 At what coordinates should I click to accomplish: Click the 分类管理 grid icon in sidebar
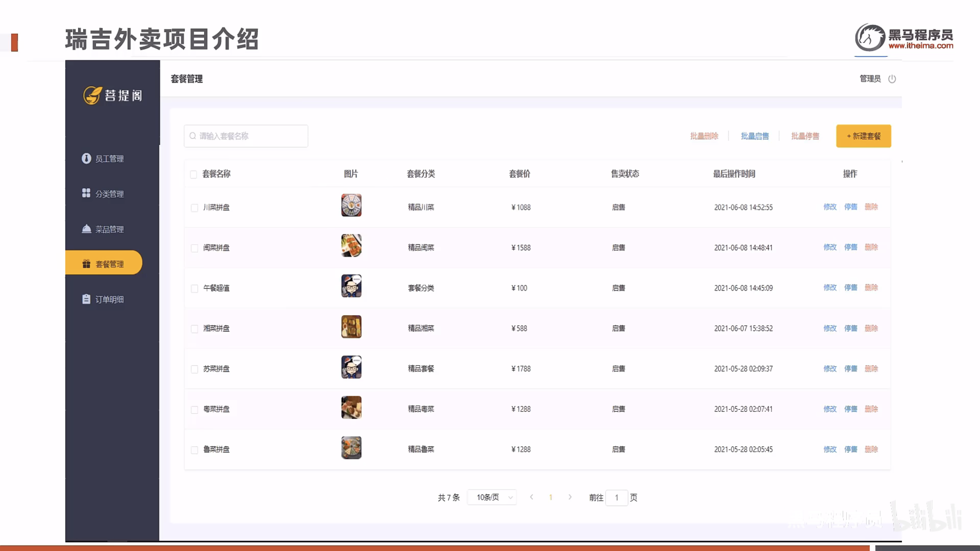point(86,193)
